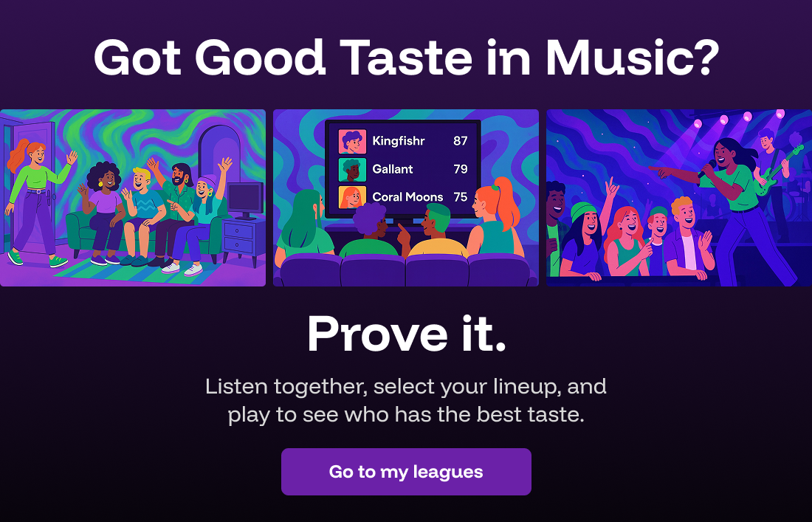Click Coral Moons' orange avatar icon
The height and width of the screenshot is (522, 812).
coord(352,197)
